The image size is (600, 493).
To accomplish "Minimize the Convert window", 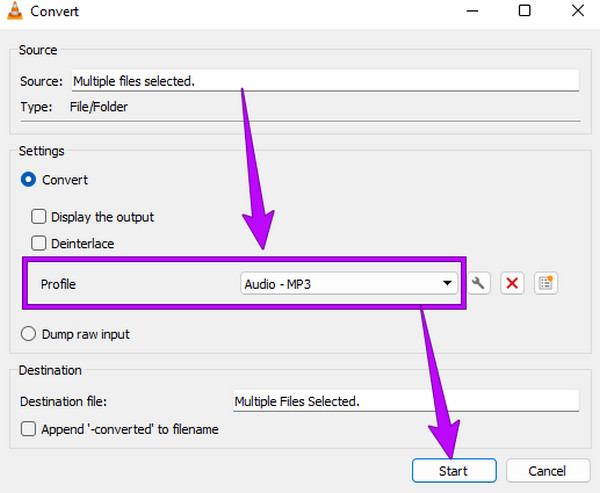I will 472,11.
